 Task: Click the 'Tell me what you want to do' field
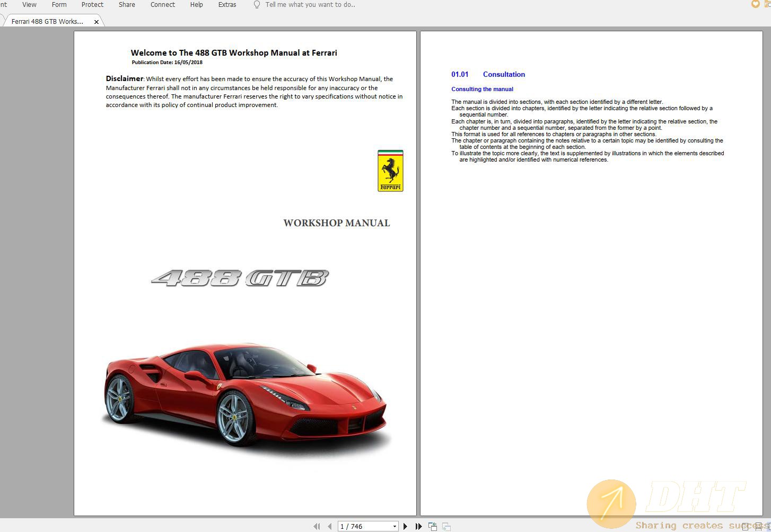pyautogui.click(x=310, y=5)
